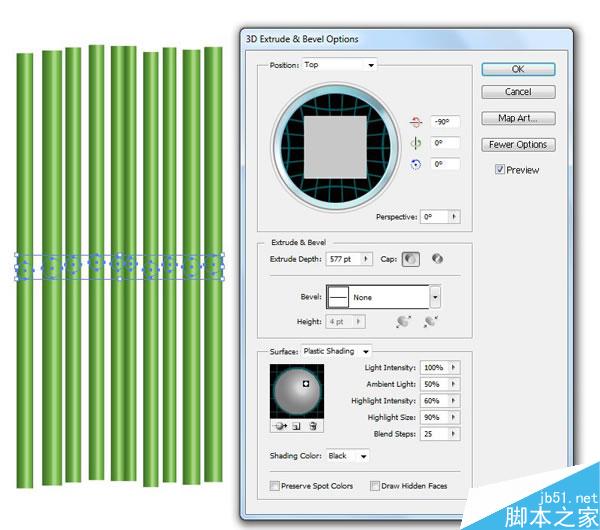
Task: Click the Y rotation angle field
Action: (445, 143)
